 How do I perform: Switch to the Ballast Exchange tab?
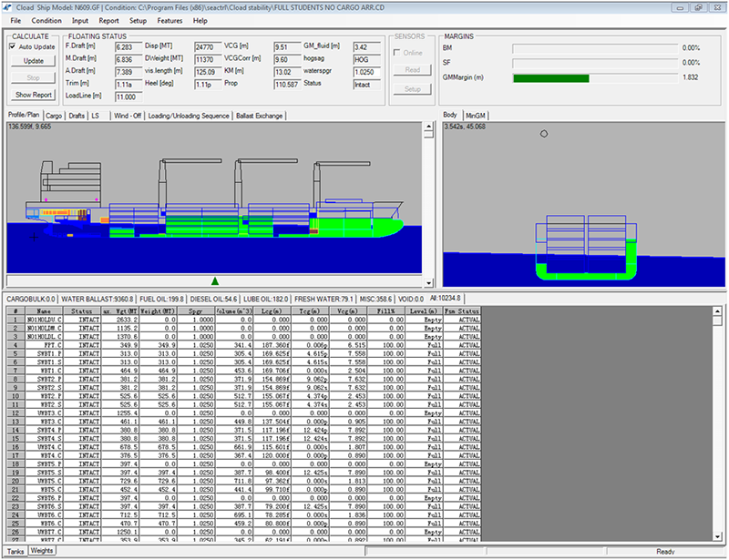(x=259, y=116)
